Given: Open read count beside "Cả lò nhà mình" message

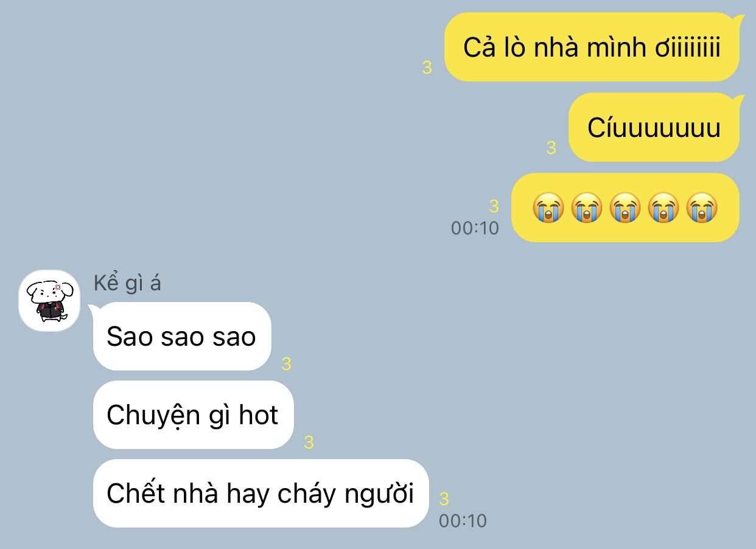Looking at the screenshot, I should click(x=427, y=68).
